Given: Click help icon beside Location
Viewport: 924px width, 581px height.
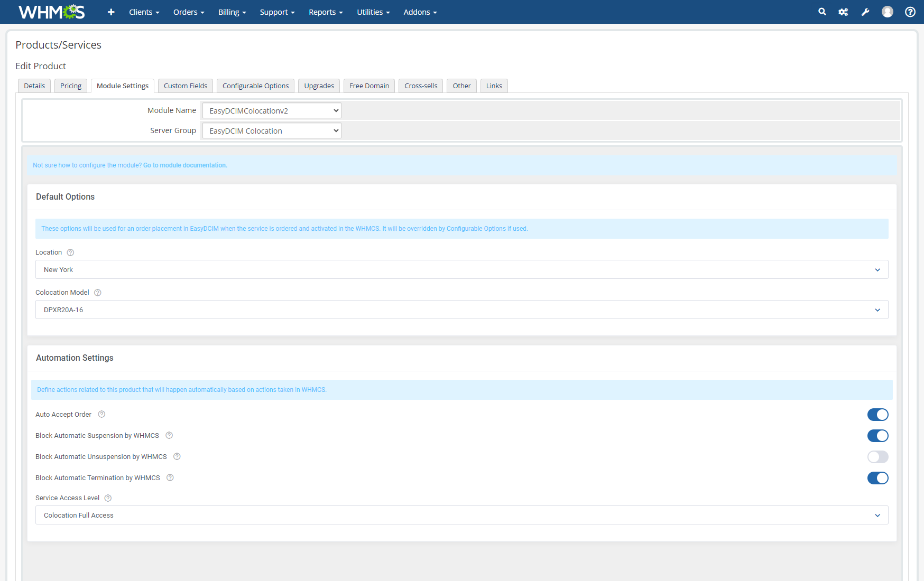Looking at the screenshot, I should point(70,252).
